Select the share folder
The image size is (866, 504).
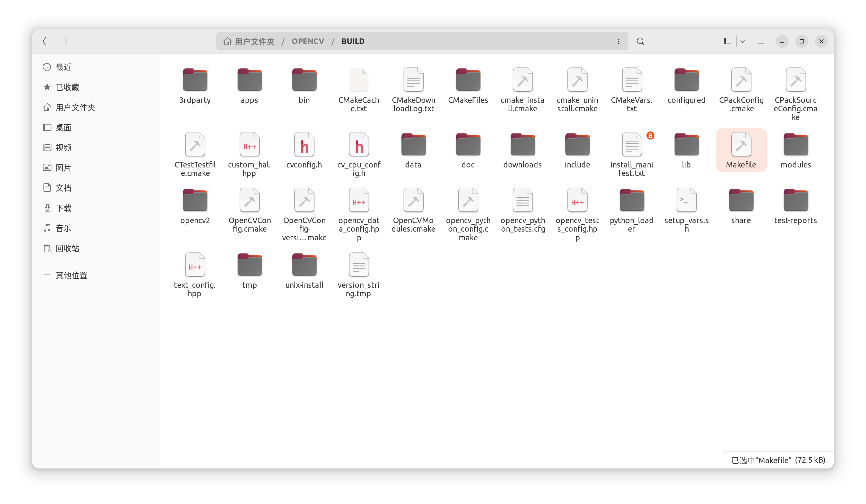pyautogui.click(x=741, y=206)
